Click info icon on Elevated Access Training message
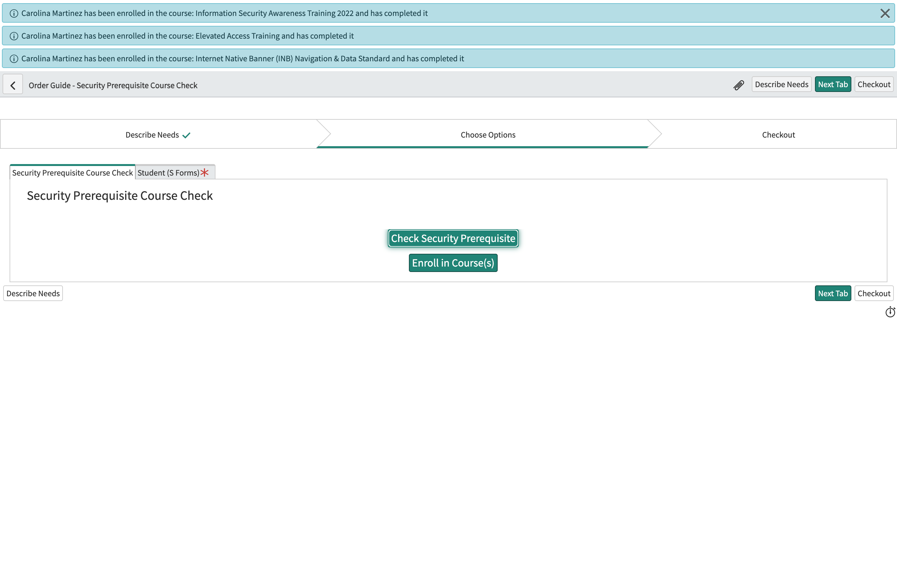Viewport: 897px width, 588px height. [14, 36]
